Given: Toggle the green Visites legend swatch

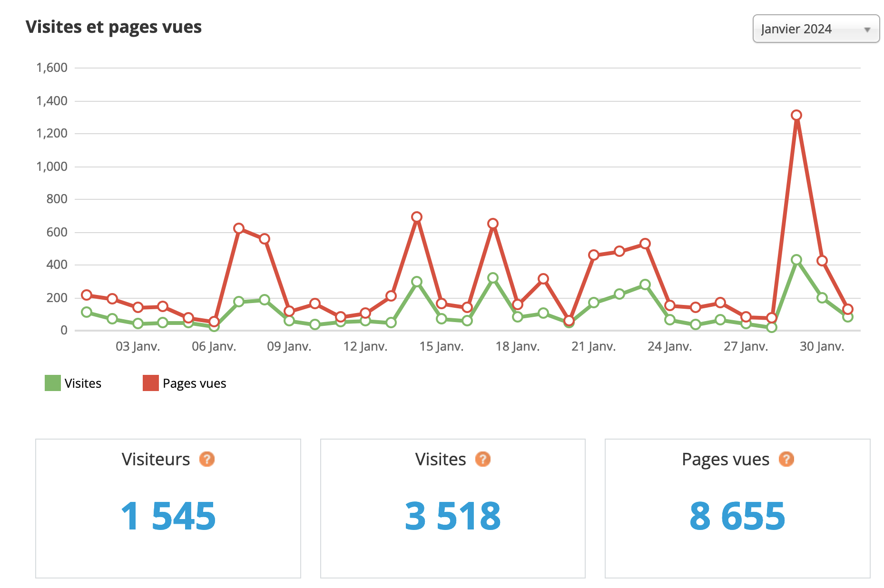Looking at the screenshot, I should pos(53,383).
